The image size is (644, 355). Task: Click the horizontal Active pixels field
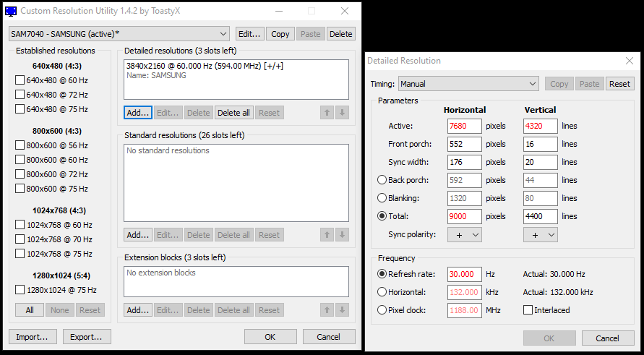click(x=464, y=126)
